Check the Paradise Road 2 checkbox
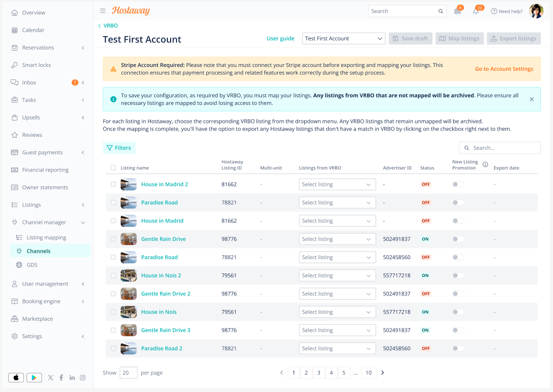553x392 pixels. 113,348
